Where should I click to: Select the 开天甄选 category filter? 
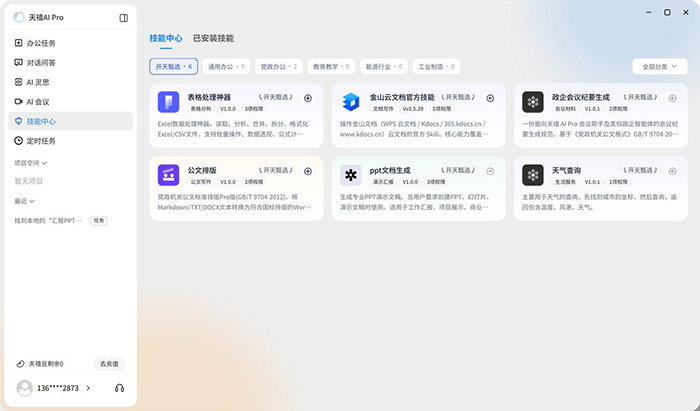pyautogui.click(x=174, y=66)
